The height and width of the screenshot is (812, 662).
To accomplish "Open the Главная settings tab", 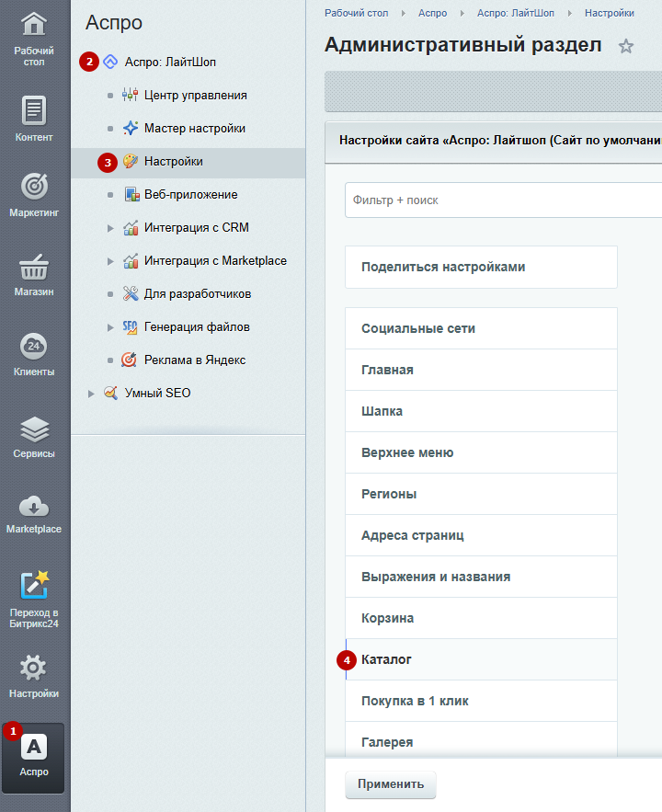I will click(481, 370).
